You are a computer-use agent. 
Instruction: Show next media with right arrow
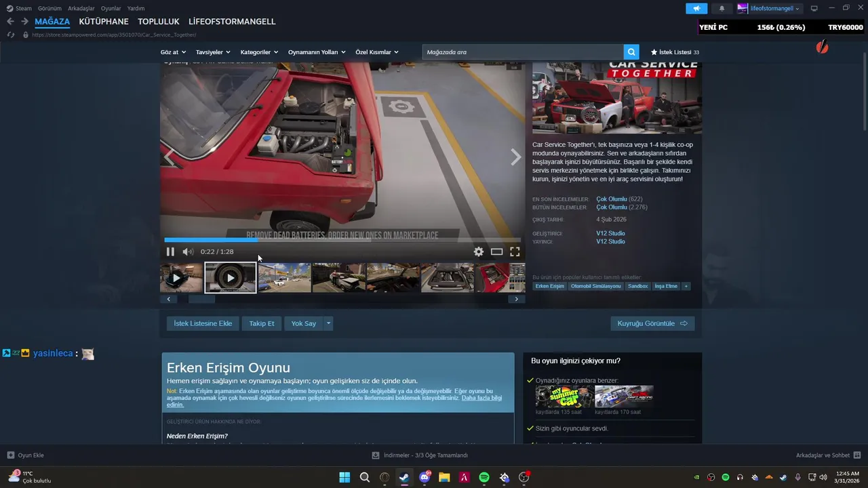point(515,157)
